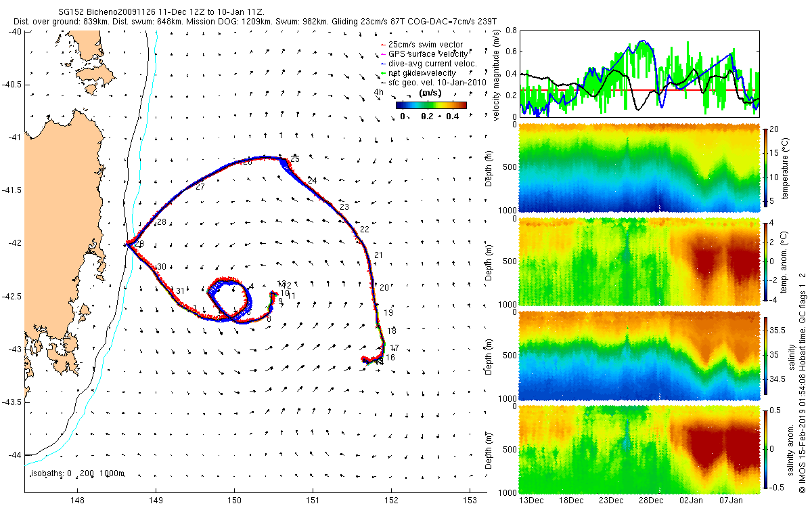Select the 'sfc geo. vel. 10-Jan-2010' legend entry
Screen dimensions: 812x508
(434, 82)
